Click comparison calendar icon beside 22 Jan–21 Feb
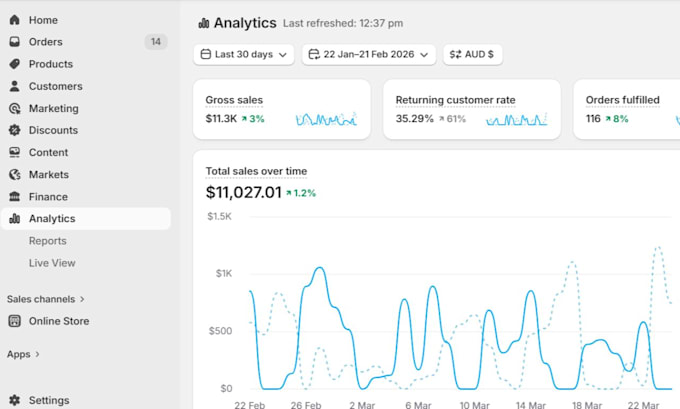The height and width of the screenshot is (409, 680). pos(314,54)
